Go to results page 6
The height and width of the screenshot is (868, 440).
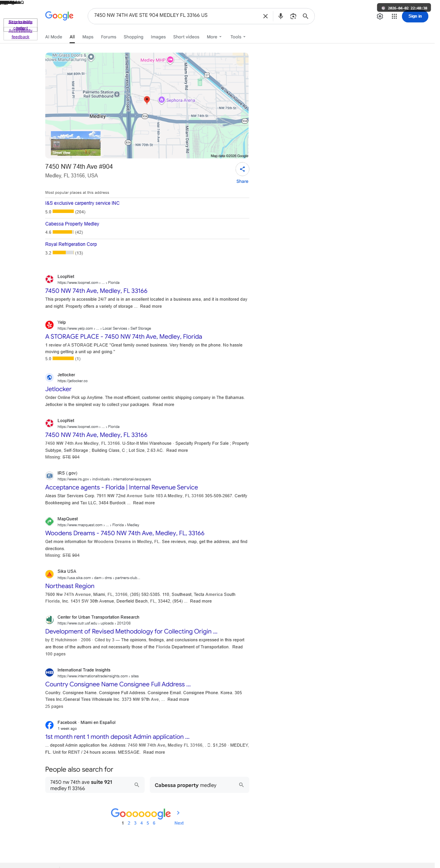[x=154, y=823]
